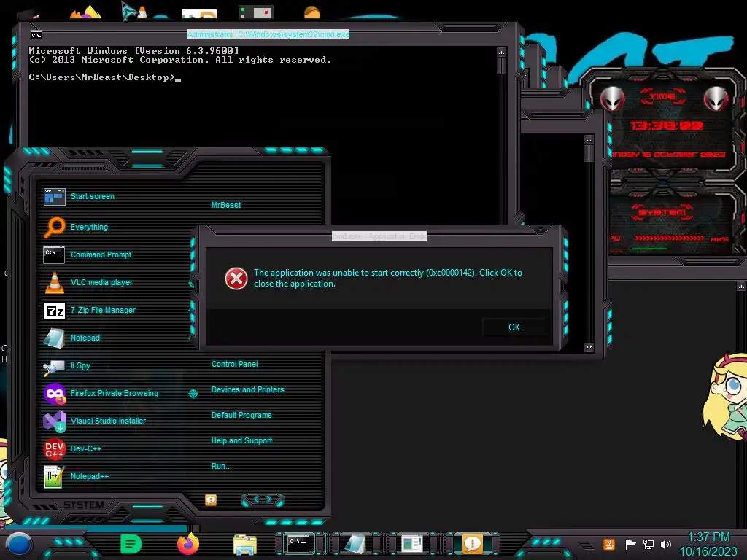Click the orange Java tray icon
Image resolution: width=747 pixels, height=560 pixels.
(609, 544)
